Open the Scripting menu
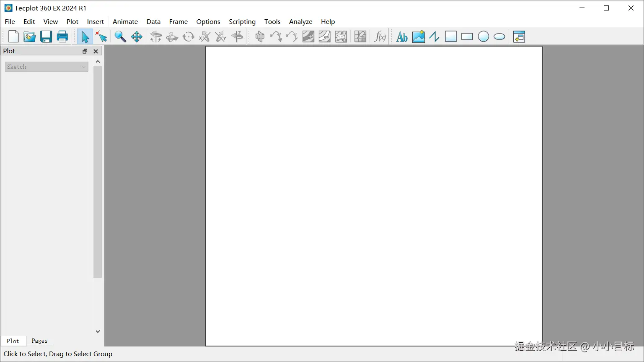644x362 pixels. (242, 21)
